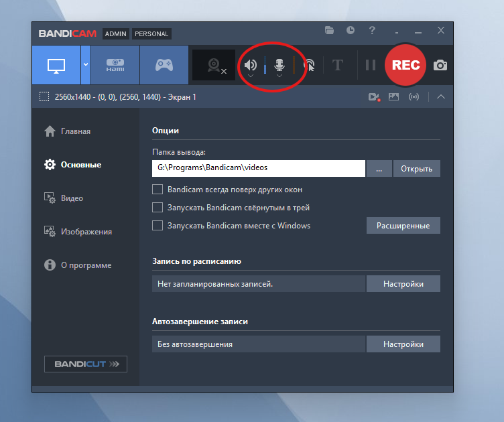Switch to game recording mode
The width and height of the screenshot is (504, 422).
pyautogui.click(x=164, y=65)
